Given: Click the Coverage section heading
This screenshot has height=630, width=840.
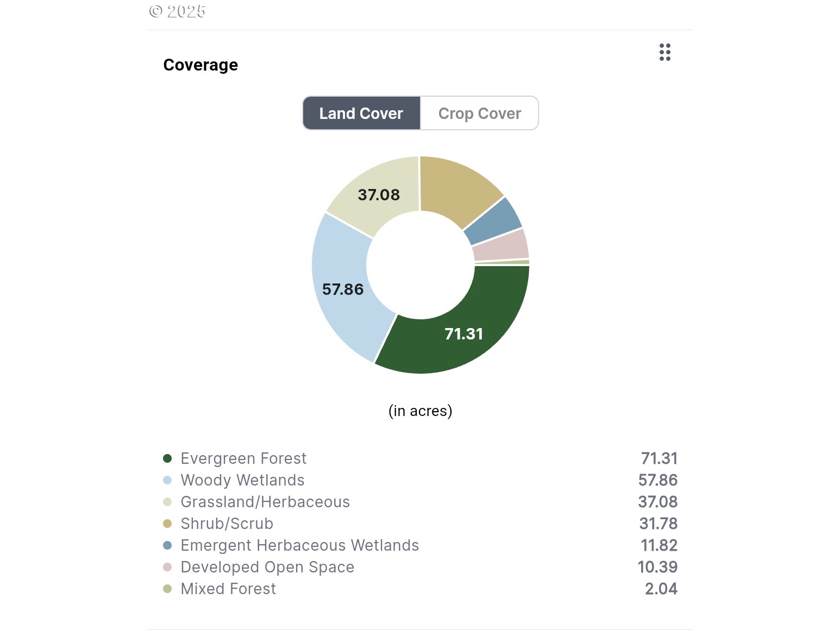Looking at the screenshot, I should coord(200,65).
